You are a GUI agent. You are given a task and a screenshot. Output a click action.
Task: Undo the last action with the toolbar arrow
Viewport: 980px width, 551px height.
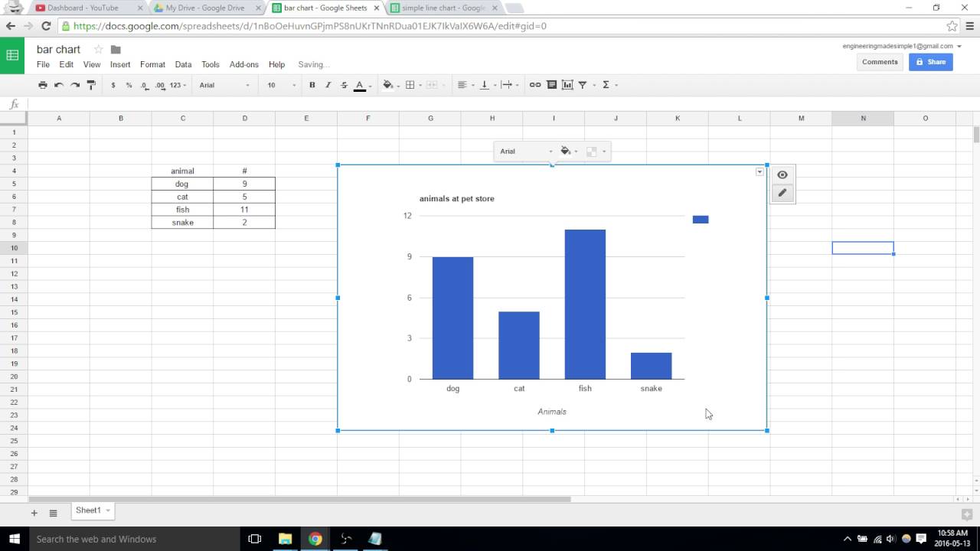click(59, 85)
